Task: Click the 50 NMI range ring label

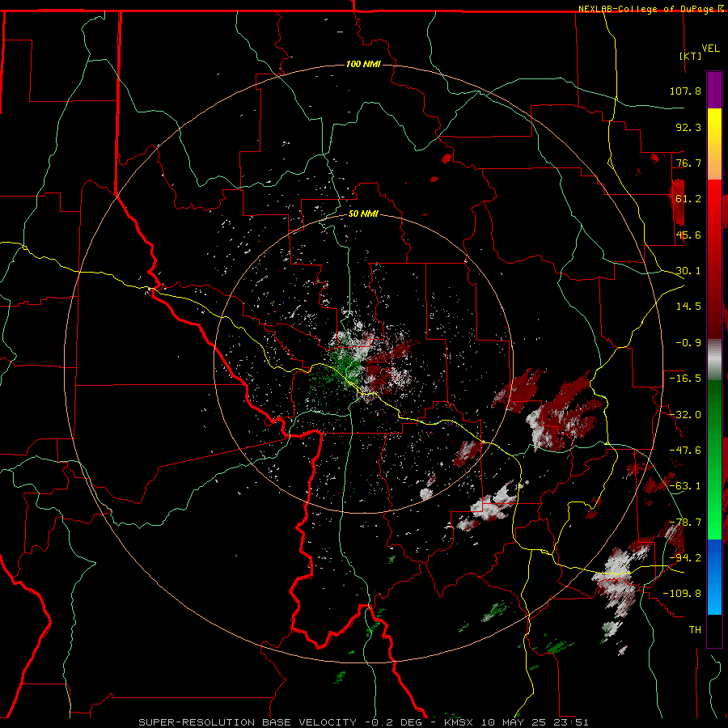Action: [x=363, y=214]
